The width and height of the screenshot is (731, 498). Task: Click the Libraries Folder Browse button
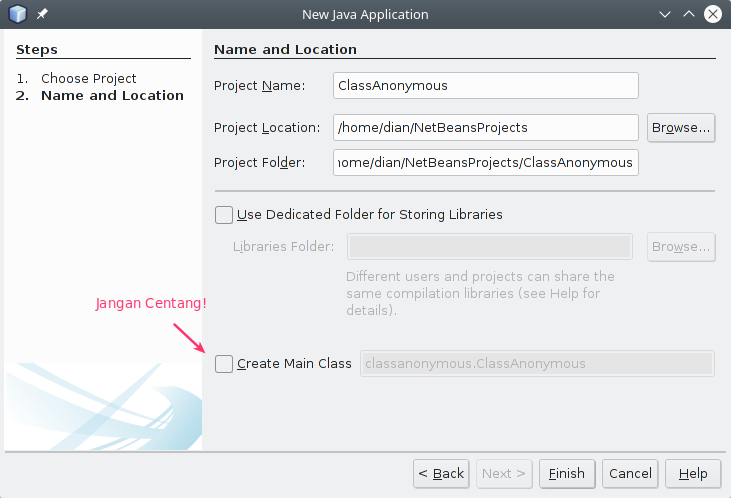(x=681, y=247)
